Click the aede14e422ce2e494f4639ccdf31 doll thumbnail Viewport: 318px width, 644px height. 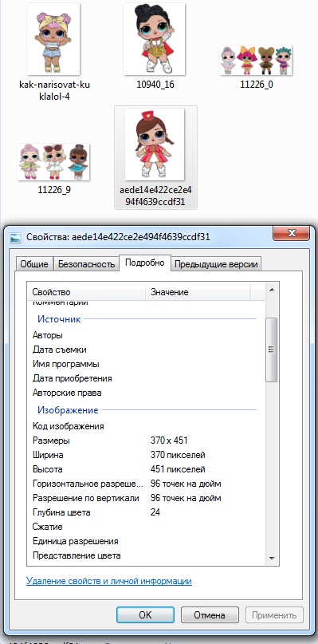(x=155, y=144)
